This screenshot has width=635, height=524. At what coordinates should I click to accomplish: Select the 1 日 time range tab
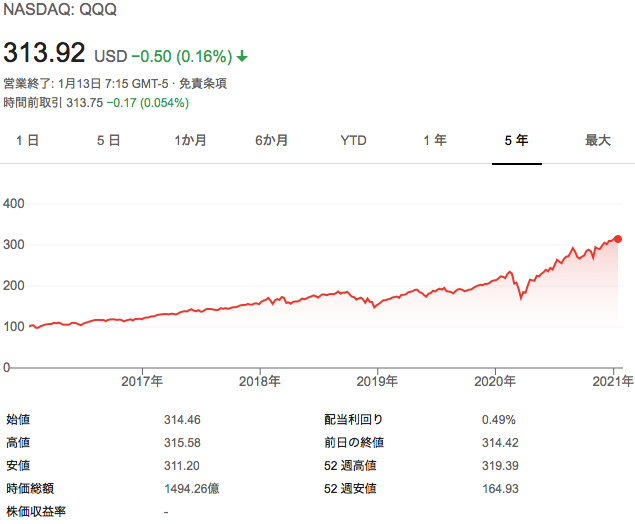(x=27, y=141)
